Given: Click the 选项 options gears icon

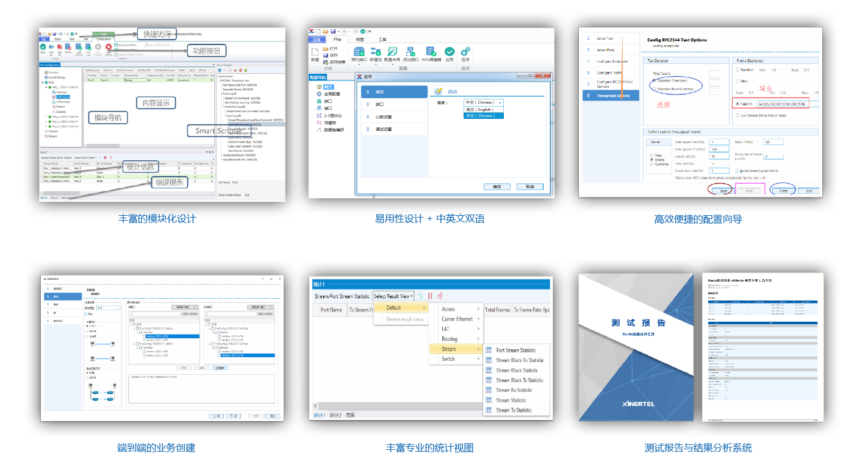Looking at the screenshot, I should (465, 52).
